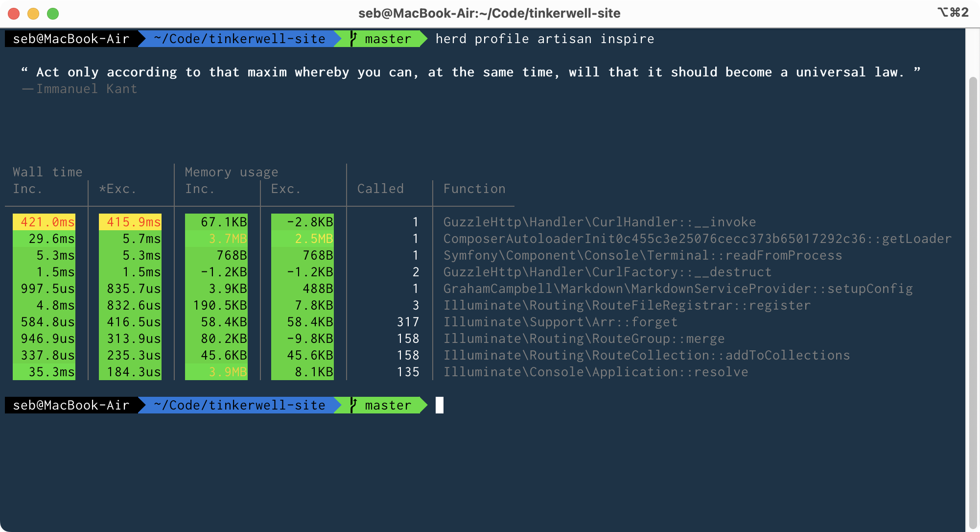Screen dimensions: 980x532
Task: Select the Wall time column group header
Action: (47, 172)
